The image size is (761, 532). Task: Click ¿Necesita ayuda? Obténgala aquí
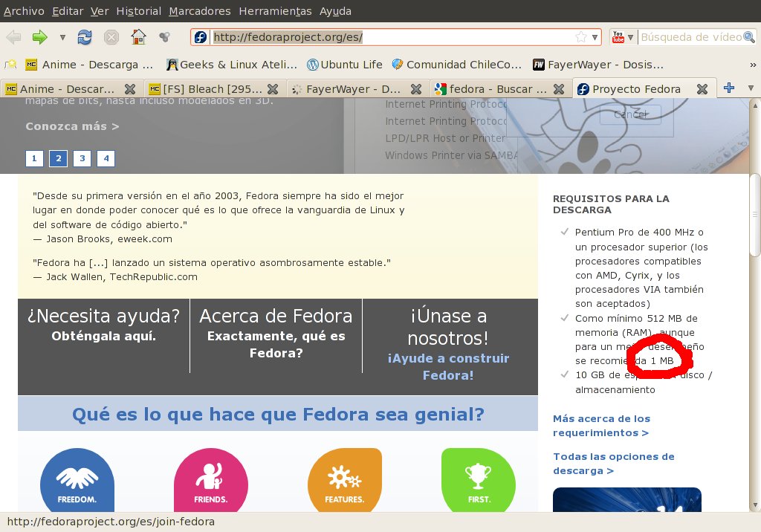pos(104,325)
